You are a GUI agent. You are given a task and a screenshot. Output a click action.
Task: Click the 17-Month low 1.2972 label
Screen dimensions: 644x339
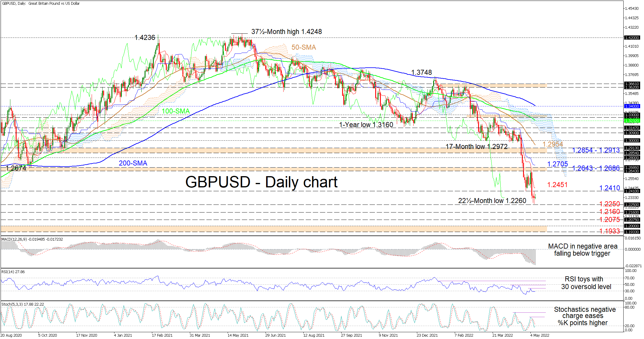click(476, 147)
